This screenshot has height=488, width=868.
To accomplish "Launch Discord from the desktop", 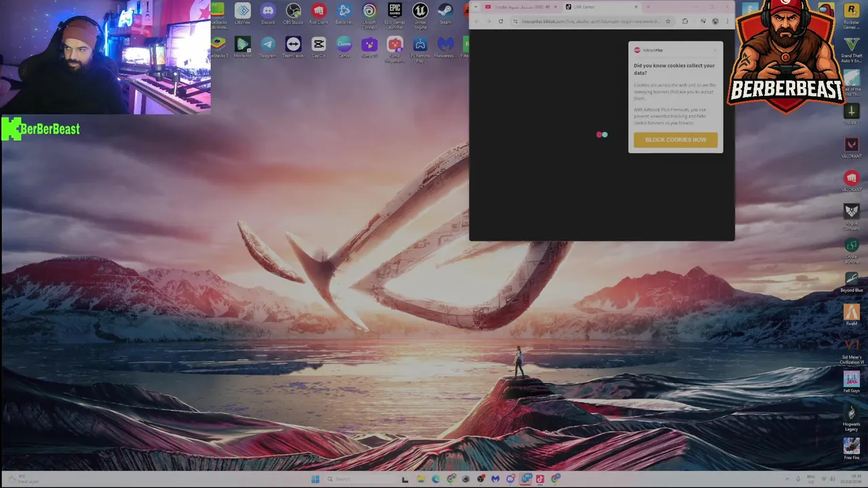I will (x=268, y=14).
